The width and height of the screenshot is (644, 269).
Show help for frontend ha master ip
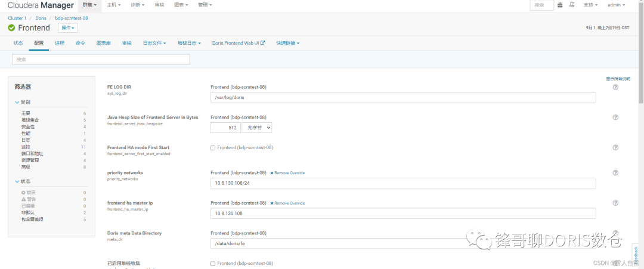tap(615, 203)
